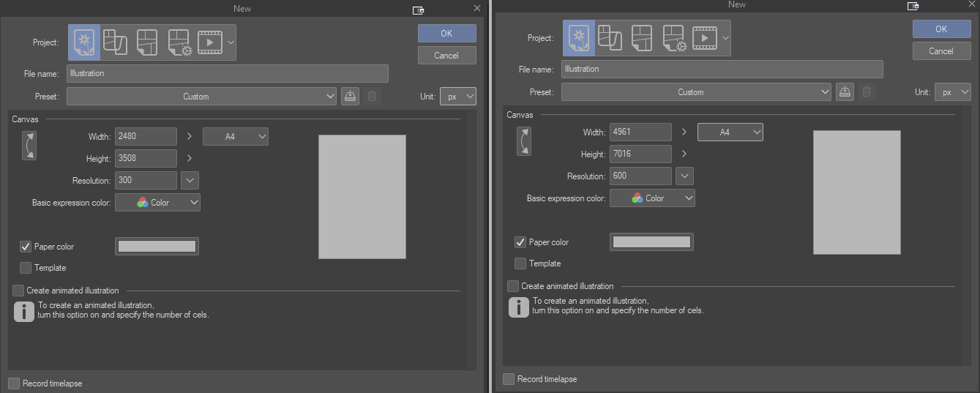The height and width of the screenshot is (393, 980).
Task: Click Width field showing 2480
Action: tap(146, 136)
